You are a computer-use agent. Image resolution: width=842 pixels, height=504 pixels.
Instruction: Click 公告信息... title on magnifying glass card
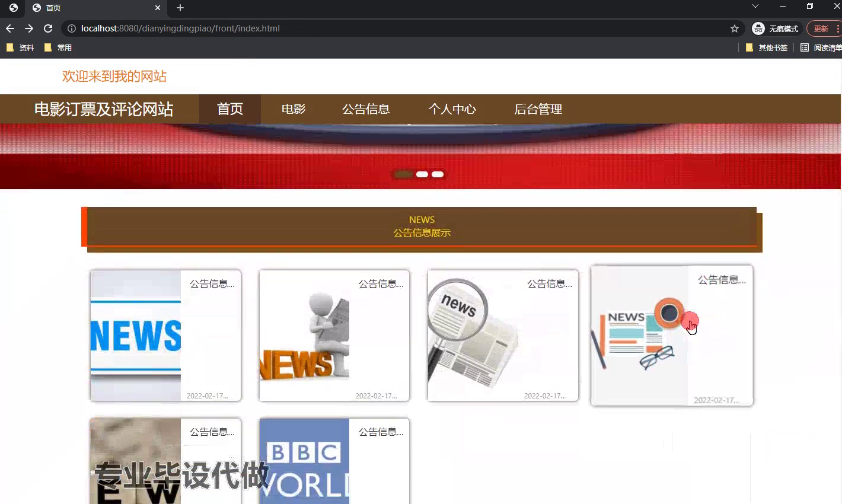550,284
